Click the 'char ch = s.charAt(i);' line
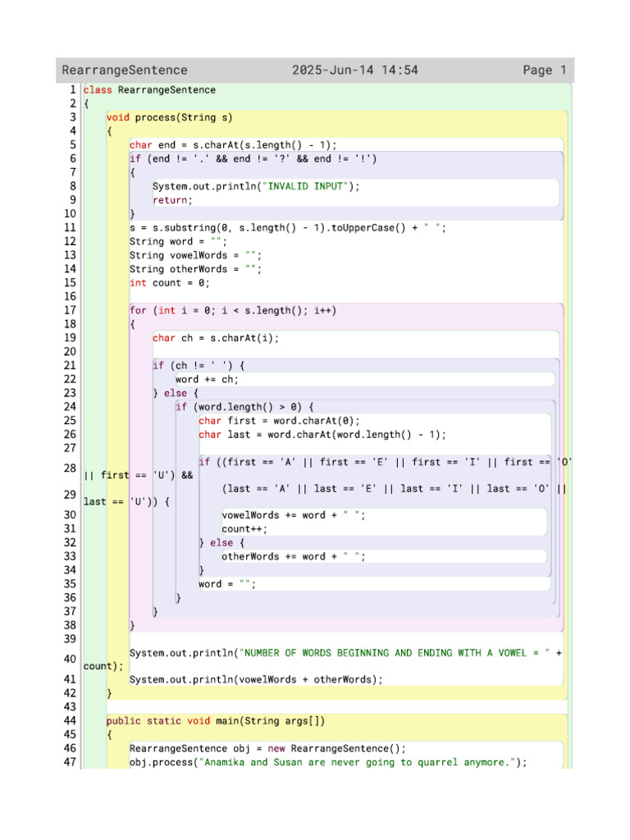Screen dimensions: 630x840 coord(216,338)
